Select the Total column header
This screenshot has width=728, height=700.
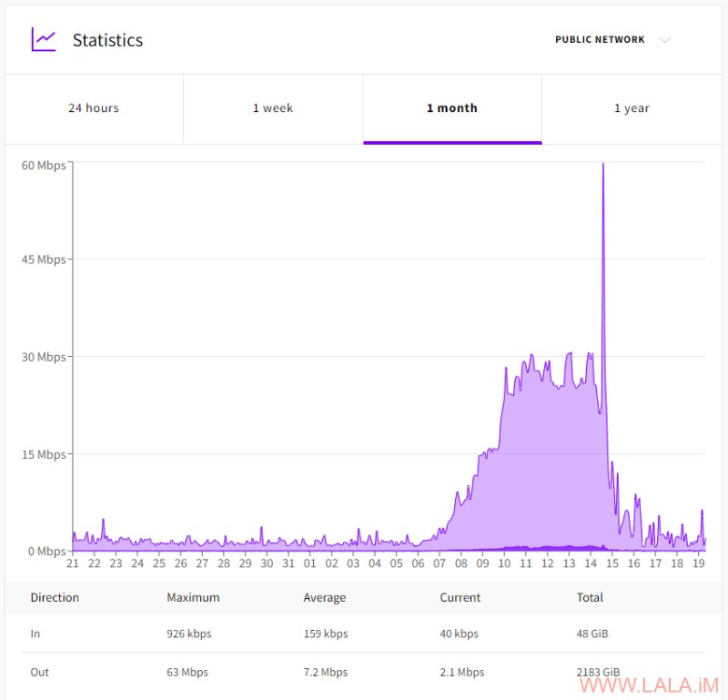click(x=590, y=597)
